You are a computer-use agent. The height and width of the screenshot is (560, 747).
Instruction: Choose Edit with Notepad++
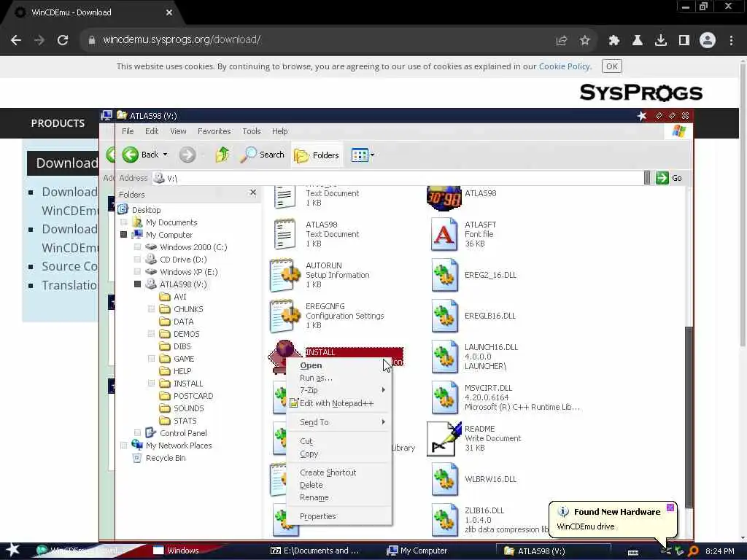[x=338, y=403]
